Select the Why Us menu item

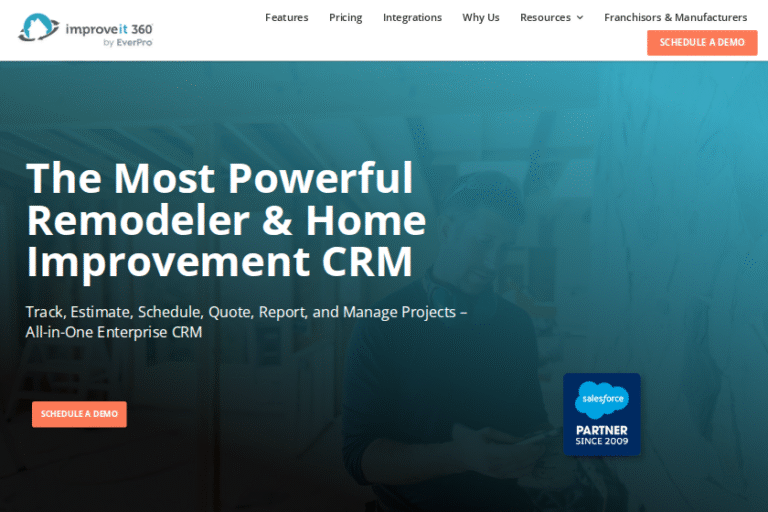[x=480, y=18]
